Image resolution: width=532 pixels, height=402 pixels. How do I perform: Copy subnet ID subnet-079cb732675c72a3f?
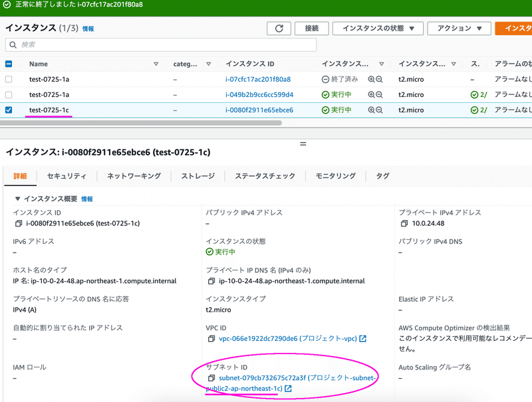(x=211, y=378)
